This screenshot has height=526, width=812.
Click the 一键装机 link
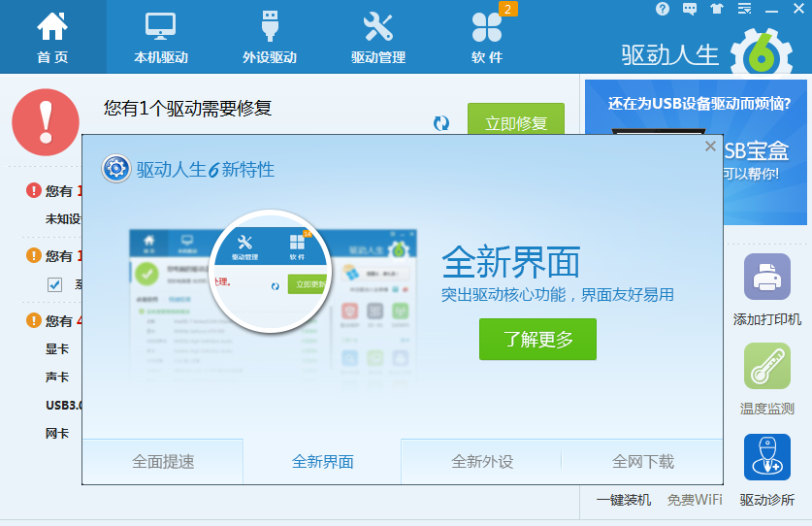tap(624, 500)
